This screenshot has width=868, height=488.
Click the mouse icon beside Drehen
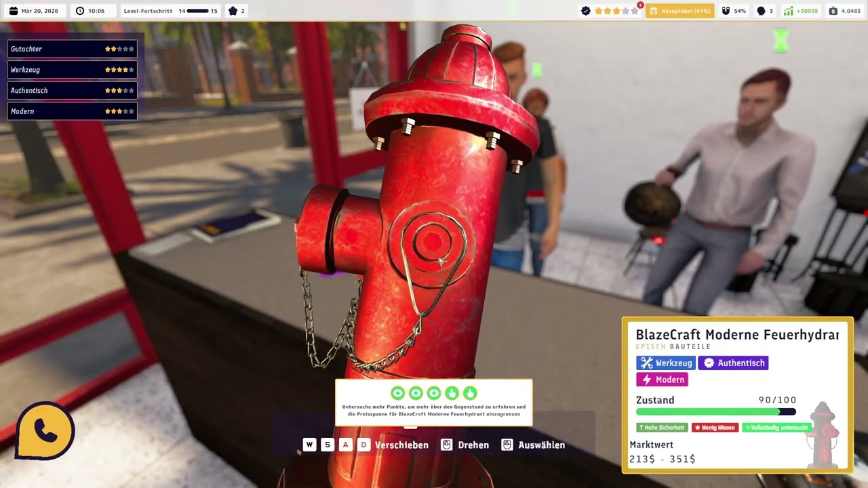click(x=447, y=445)
